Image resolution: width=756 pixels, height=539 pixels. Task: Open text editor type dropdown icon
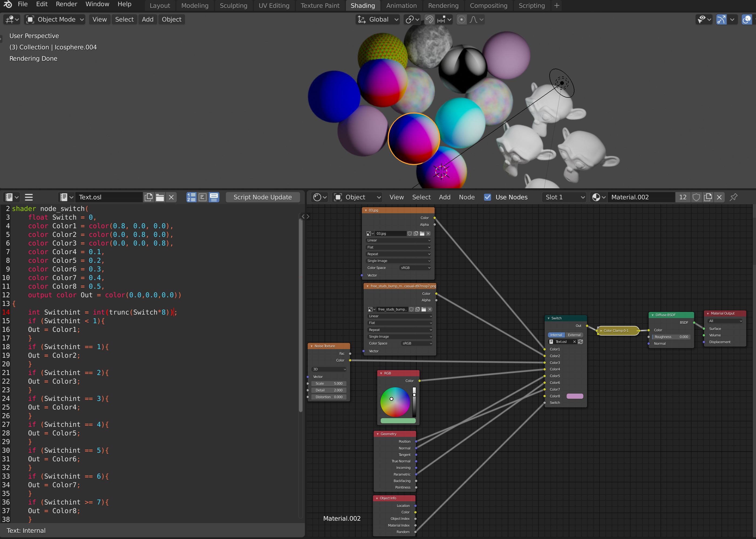click(x=12, y=197)
